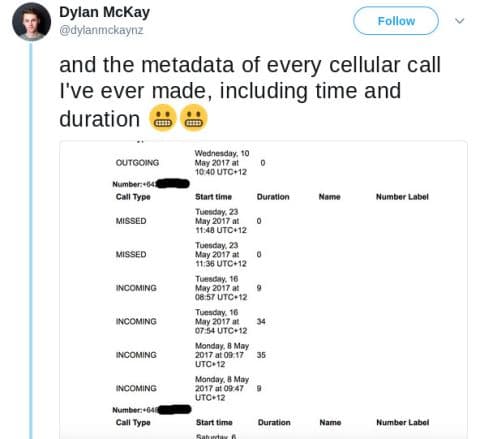
Task: Click the first grimacing face emoji
Action: (163, 118)
